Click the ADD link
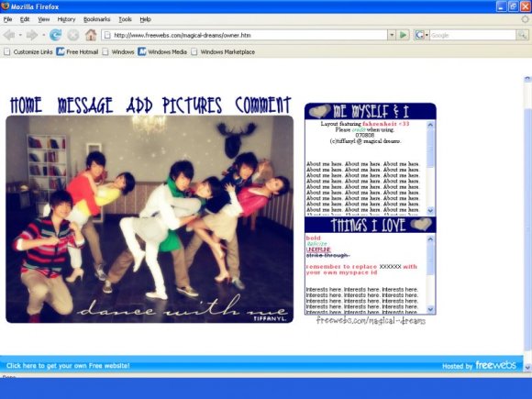The width and height of the screenshot is (532, 399). coord(139,105)
